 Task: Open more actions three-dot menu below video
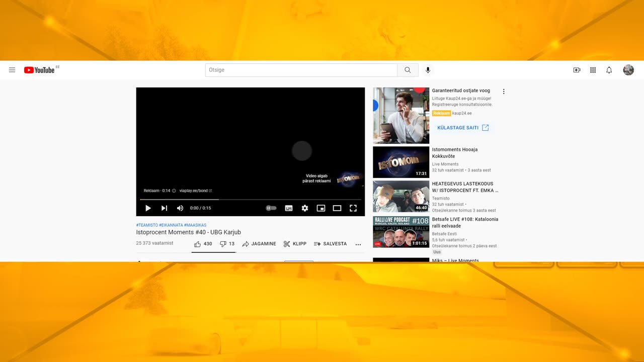click(x=358, y=244)
